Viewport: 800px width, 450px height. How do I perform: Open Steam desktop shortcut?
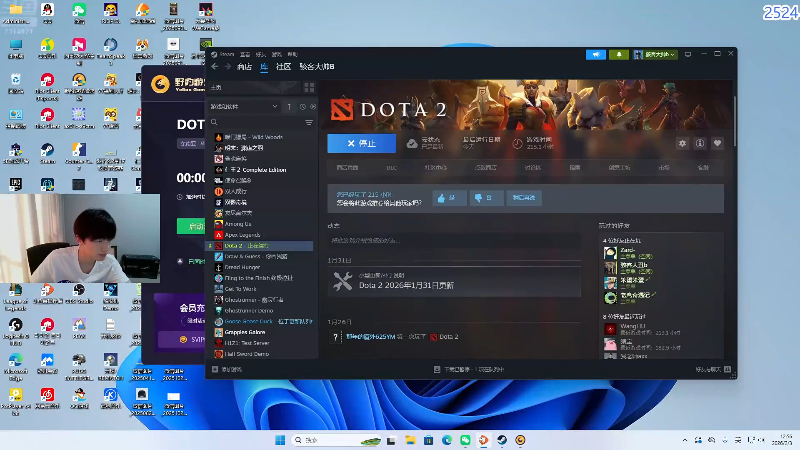[47, 153]
